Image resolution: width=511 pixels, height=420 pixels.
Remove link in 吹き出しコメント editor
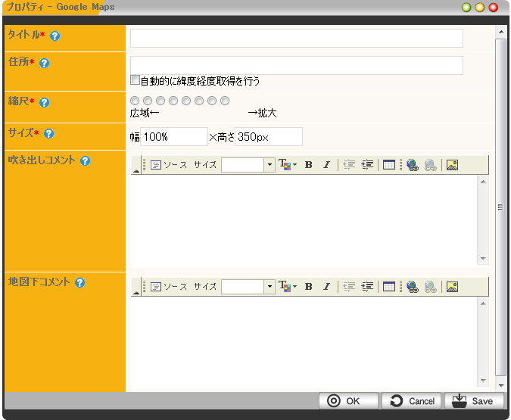pos(431,165)
